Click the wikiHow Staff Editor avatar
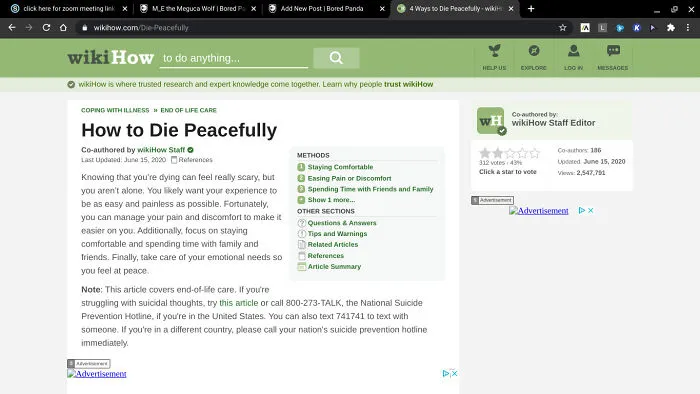 click(491, 120)
